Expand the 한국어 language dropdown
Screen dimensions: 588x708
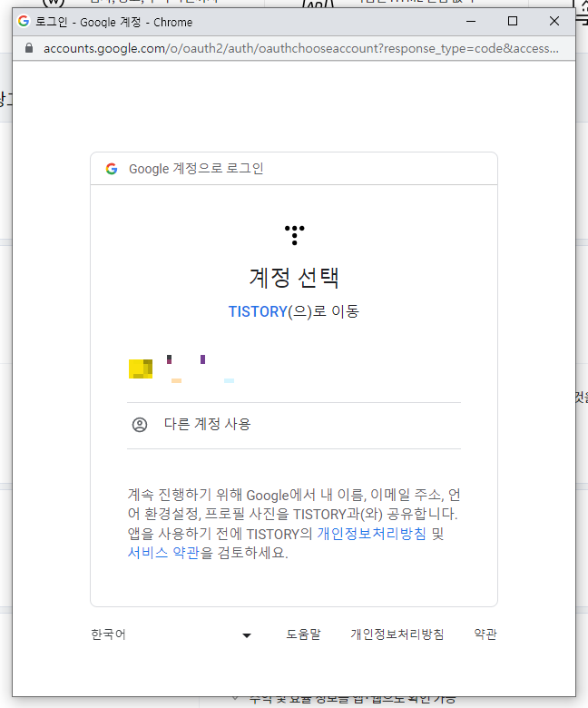coord(171,634)
